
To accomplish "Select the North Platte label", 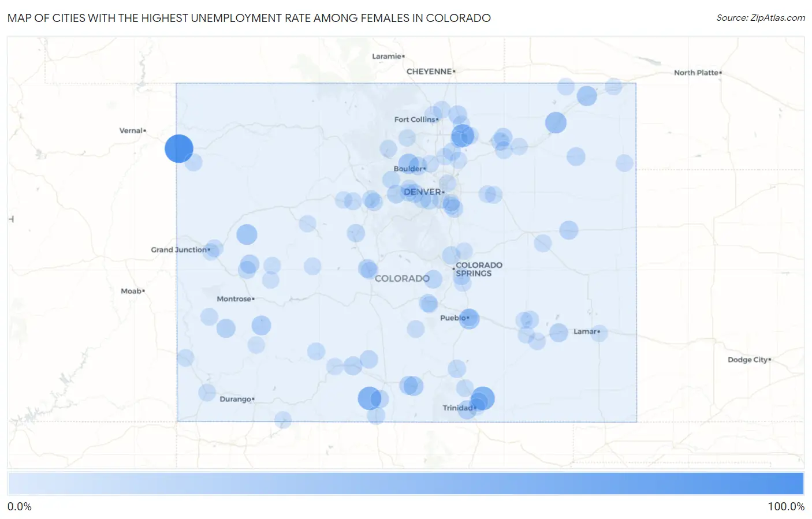I will 697,73.
